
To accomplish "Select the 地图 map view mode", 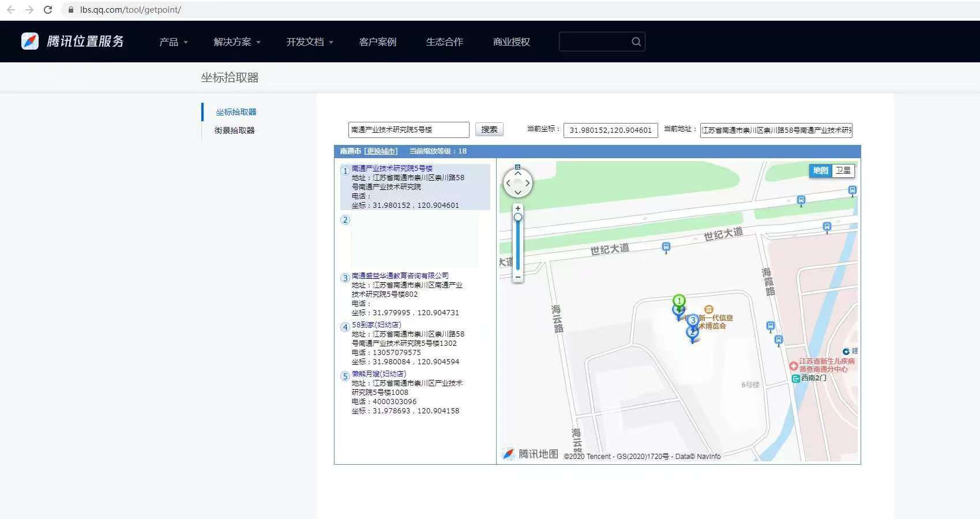I will 820,170.
